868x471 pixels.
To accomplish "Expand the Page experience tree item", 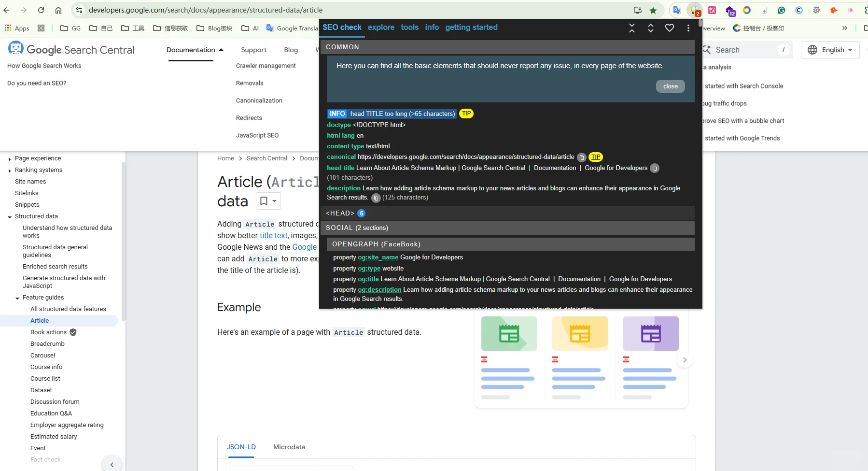I will click(10, 158).
